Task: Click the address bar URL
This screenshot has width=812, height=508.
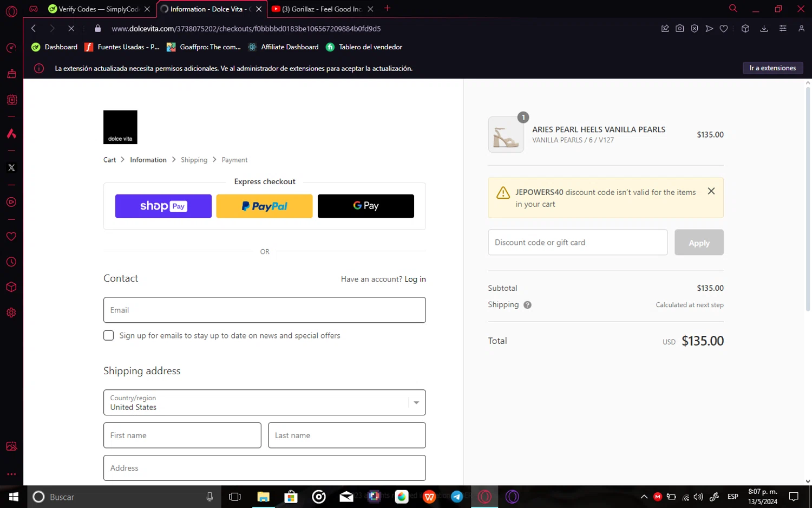Action: (x=246, y=29)
